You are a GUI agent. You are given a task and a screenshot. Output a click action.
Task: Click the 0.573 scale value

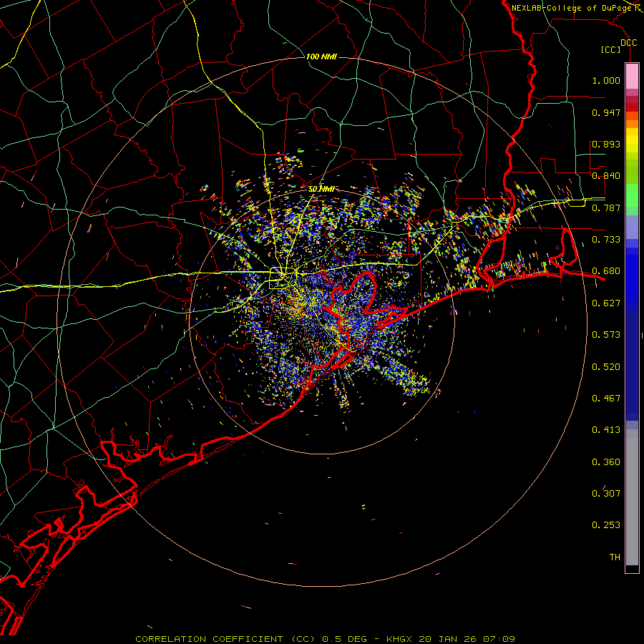click(x=606, y=335)
